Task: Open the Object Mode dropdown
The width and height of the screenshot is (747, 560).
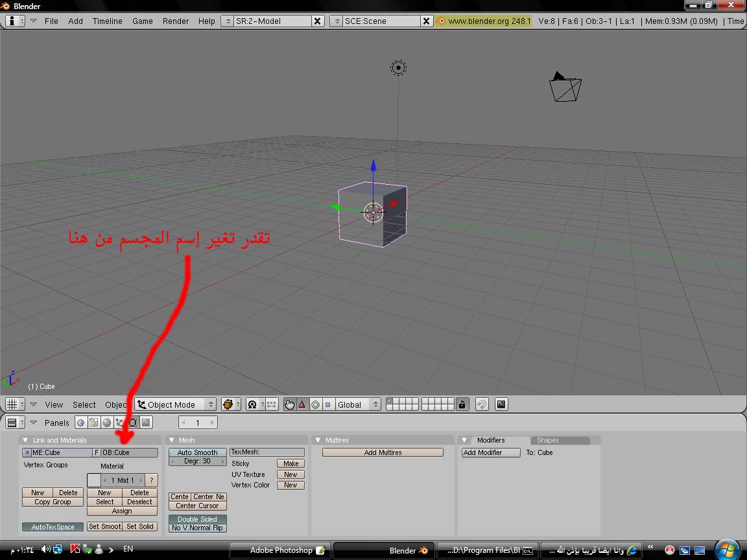Action: [x=175, y=404]
